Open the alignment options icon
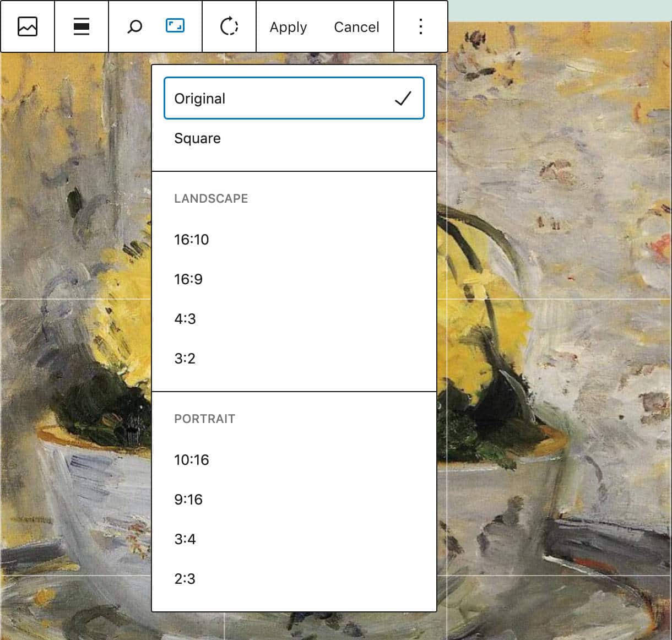 pos(82,26)
